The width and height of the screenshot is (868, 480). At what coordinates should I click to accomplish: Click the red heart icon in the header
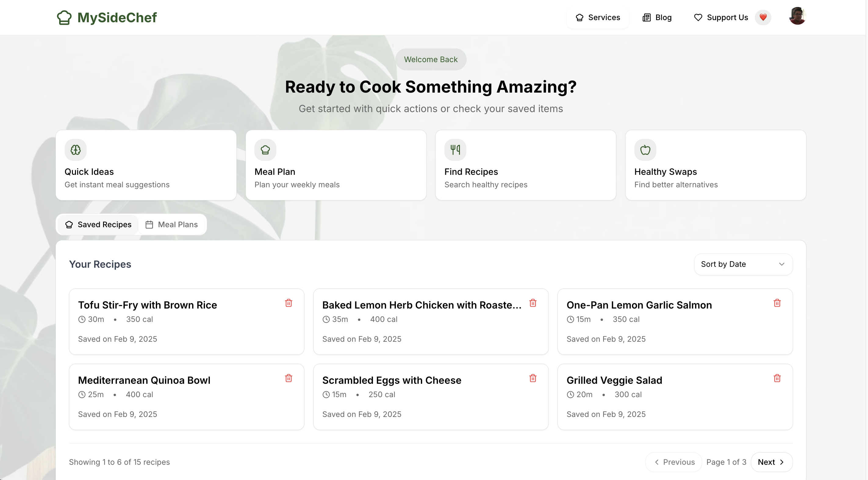pyautogui.click(x=763, y=17)
